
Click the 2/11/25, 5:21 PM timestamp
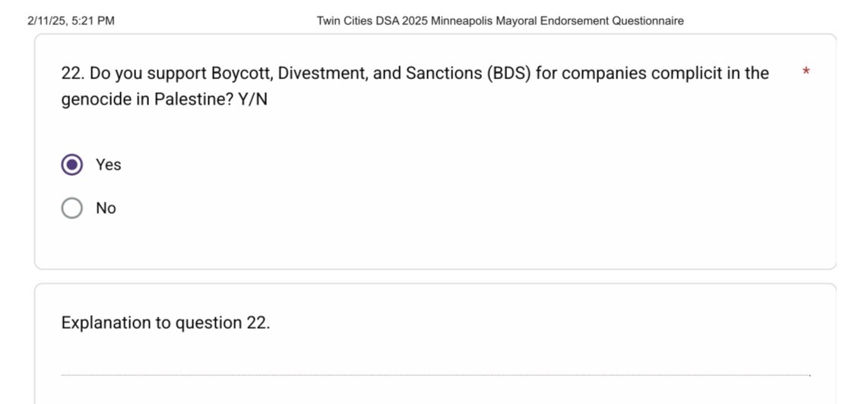[71, 21]
